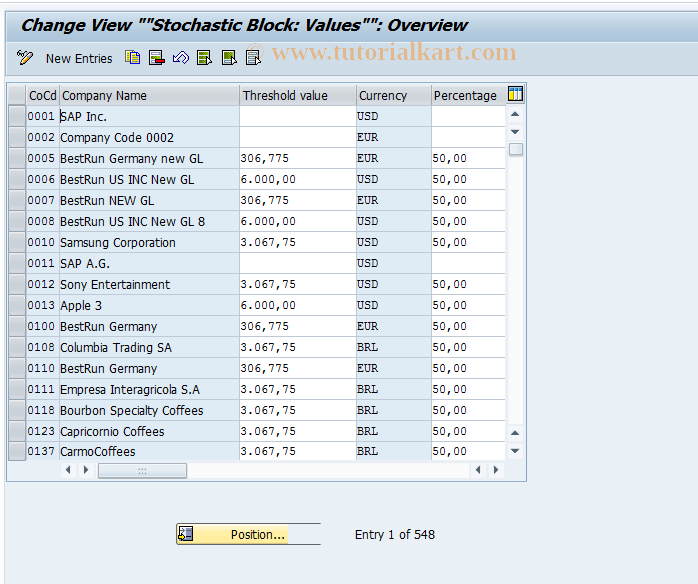Select the row selector for 0001 SAP Inc.

click(17, 117)
